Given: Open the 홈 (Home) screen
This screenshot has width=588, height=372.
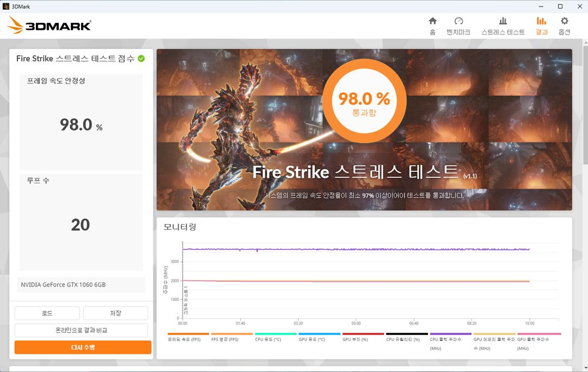Looking at the screenshot, I should click(x=432, y=24).
